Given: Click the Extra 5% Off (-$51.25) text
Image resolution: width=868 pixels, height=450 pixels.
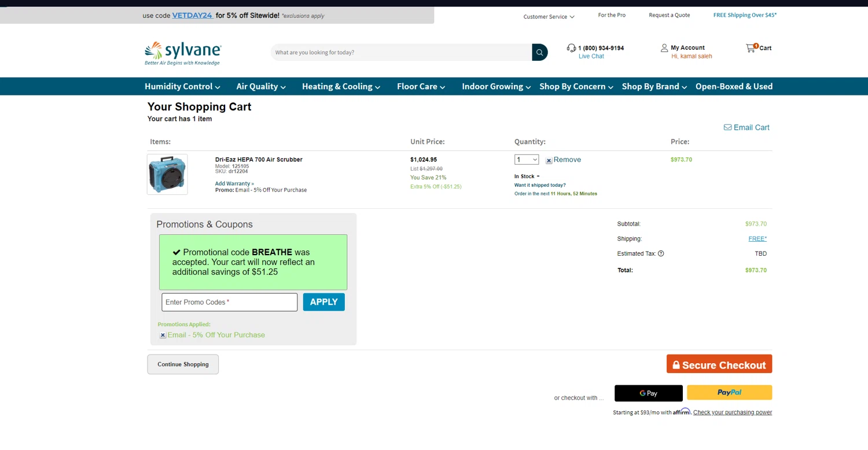Looking at the screenshot, I should pyautogui.click(x=436, y=187).
